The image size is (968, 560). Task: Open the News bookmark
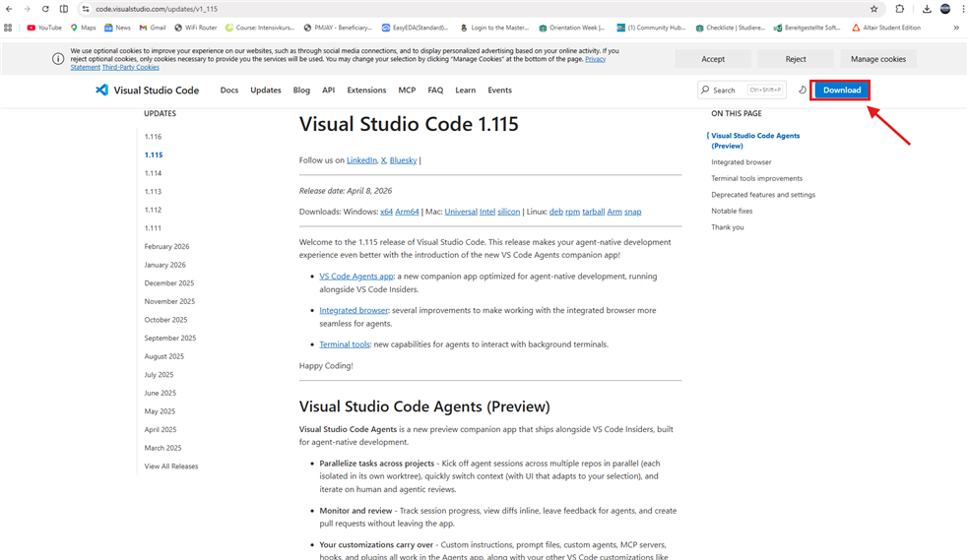point(117,28)
